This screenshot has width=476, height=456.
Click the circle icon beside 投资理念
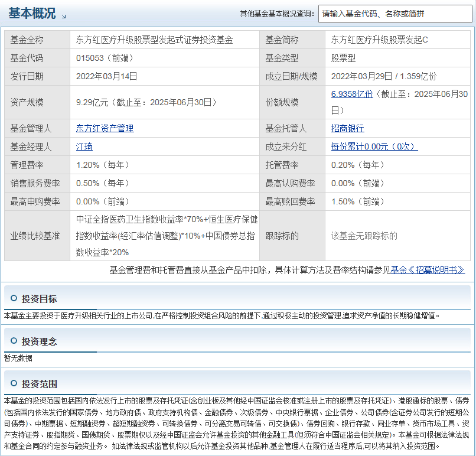coord(14,341)
